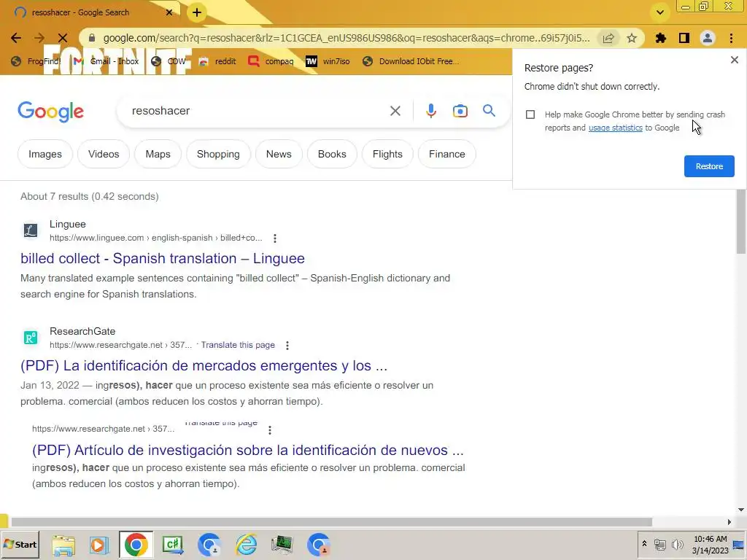This screenshot has width=747, height=560.
Task: Toggle the Chrome side panel icon
Action: coord(684,38)
